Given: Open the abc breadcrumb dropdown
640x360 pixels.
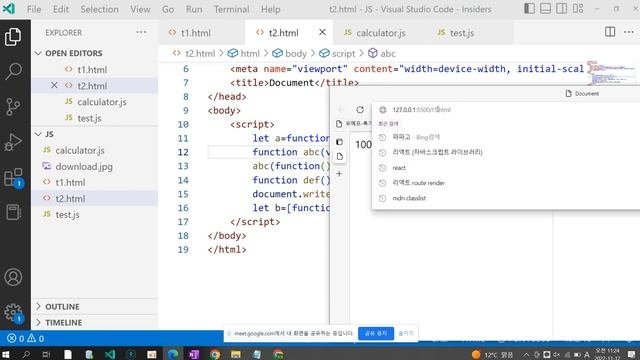Looking at the screenshot, I should 382,53.
